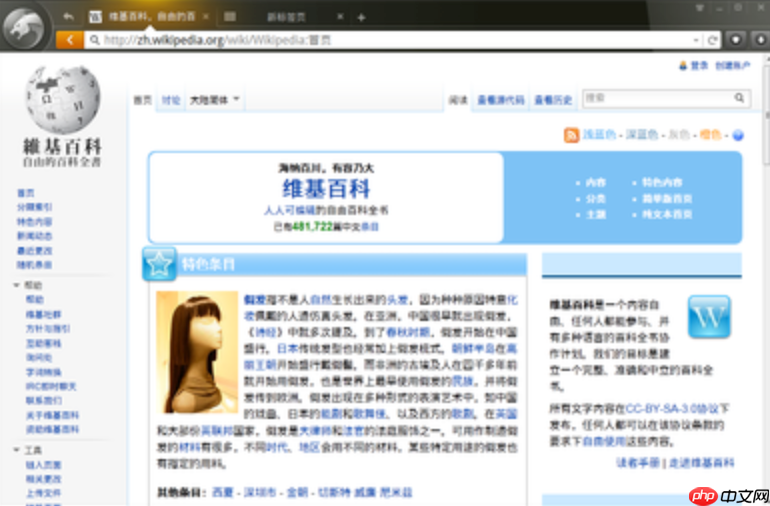This screenshot has height=506, width=770.
Task: Go back with the orange arrow button
Action: point(70,40)
